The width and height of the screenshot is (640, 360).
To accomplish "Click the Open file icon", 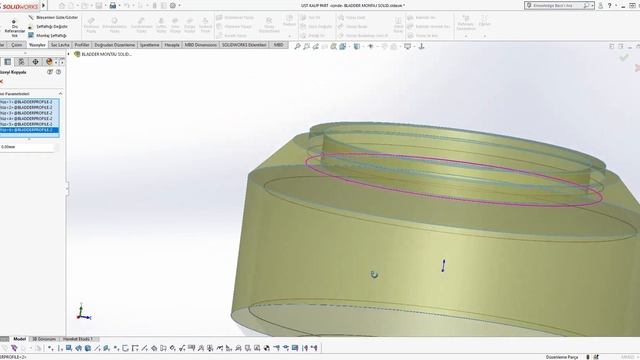I will click(x=85, y=6).
